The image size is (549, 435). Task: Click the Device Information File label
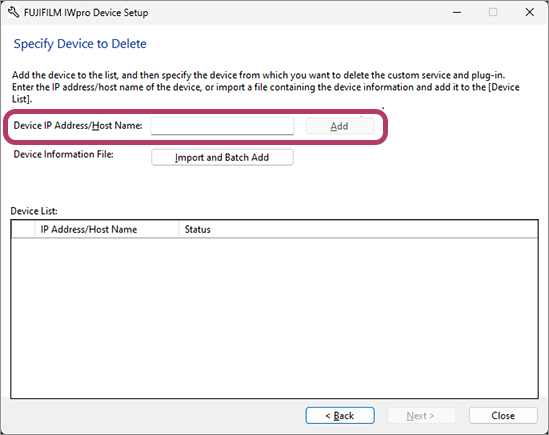point(63,154)
